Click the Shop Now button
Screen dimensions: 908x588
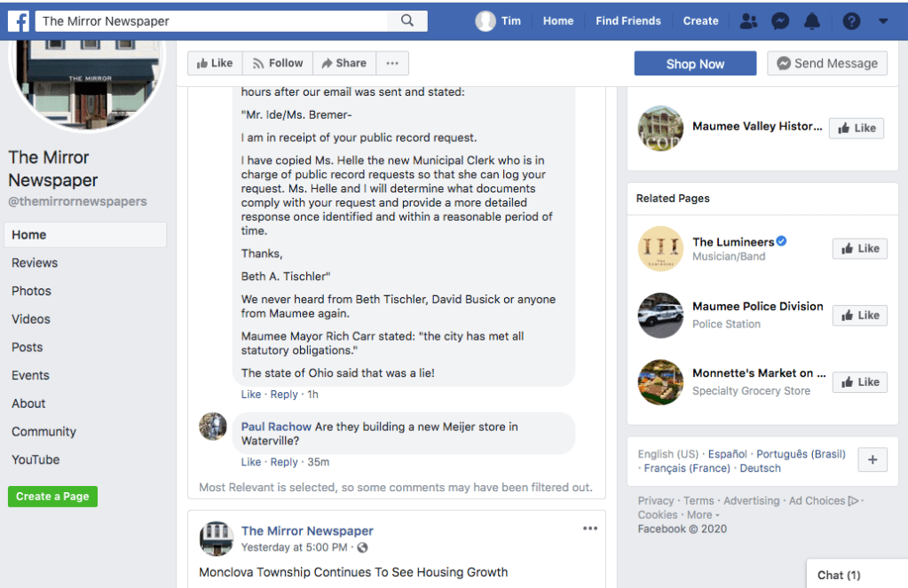click(695, 64)
